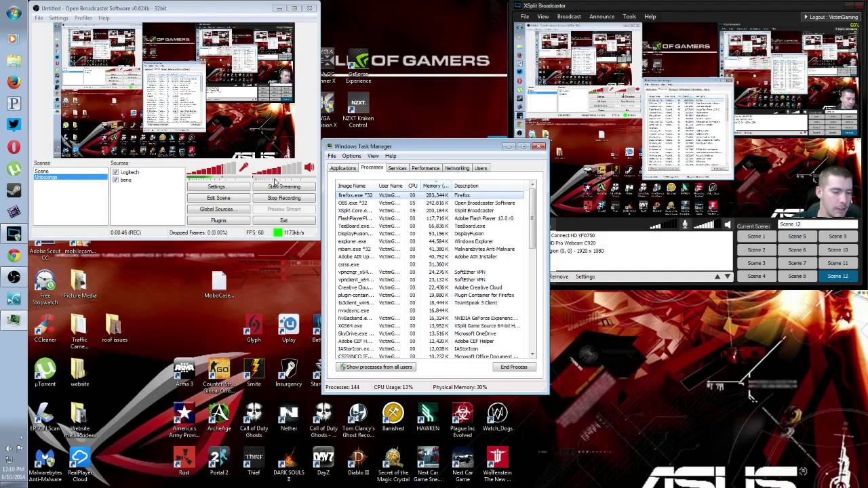
Task: Open OBS icon in the taskbar
Action: click(x=14, y=277)
